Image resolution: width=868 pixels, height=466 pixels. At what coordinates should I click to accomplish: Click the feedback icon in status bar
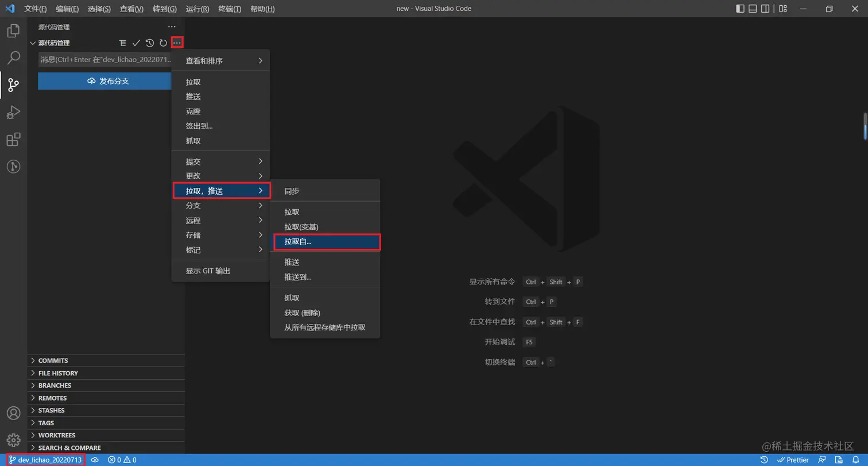[x=822, y=460]
